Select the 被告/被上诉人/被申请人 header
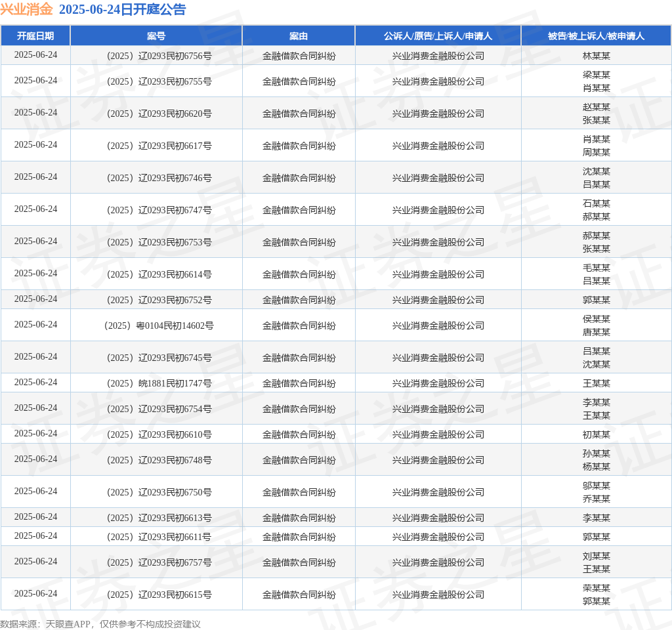The height and width of the screenshot is (630, 672). pos(596,36)
